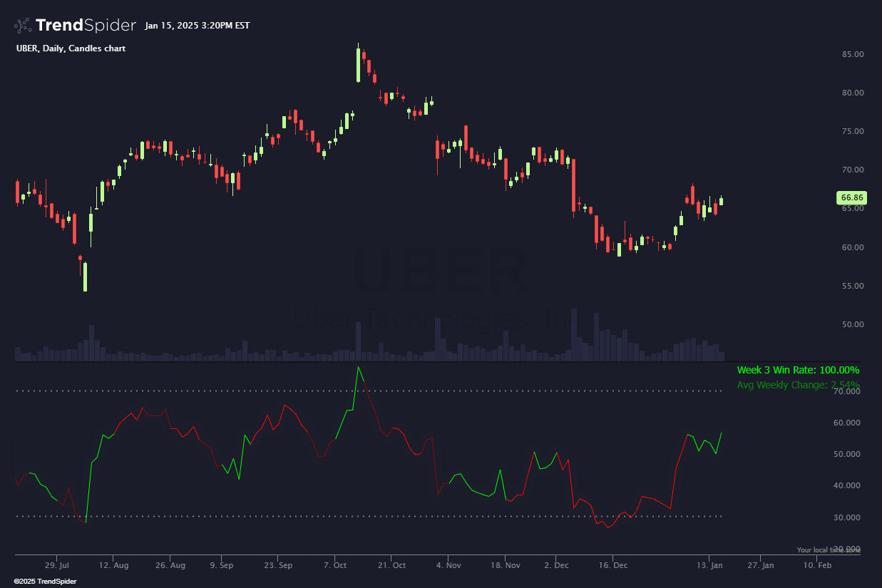The width and height of the screenshot is (882, 588).
Task: Click the 21. Oct date axis label
Action: (391, 565)
